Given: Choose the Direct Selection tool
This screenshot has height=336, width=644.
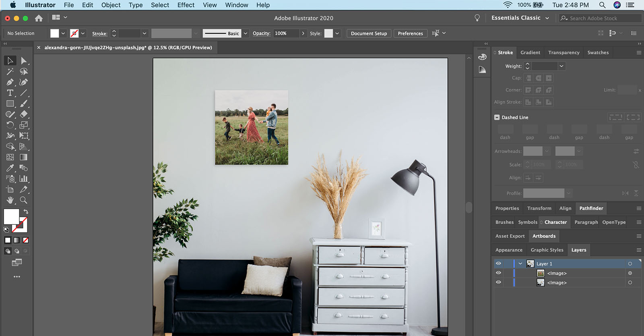Looking at the screenshot, I should (x=24, y=61).
